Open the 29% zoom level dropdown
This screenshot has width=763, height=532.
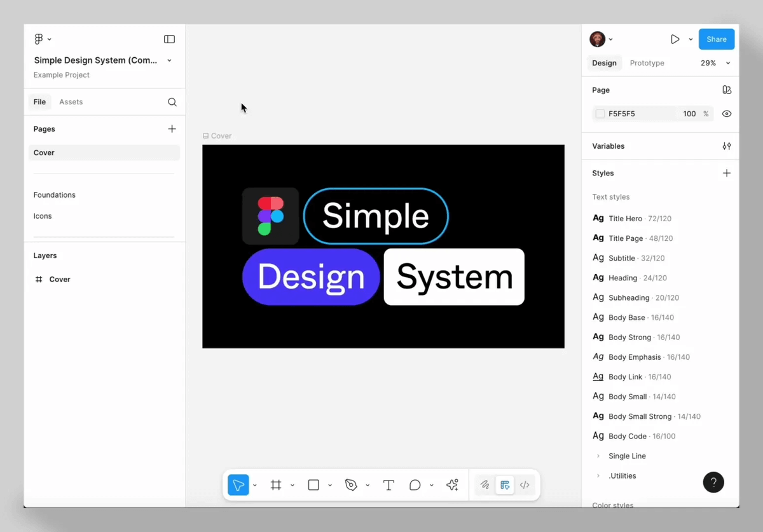[715, 63]
